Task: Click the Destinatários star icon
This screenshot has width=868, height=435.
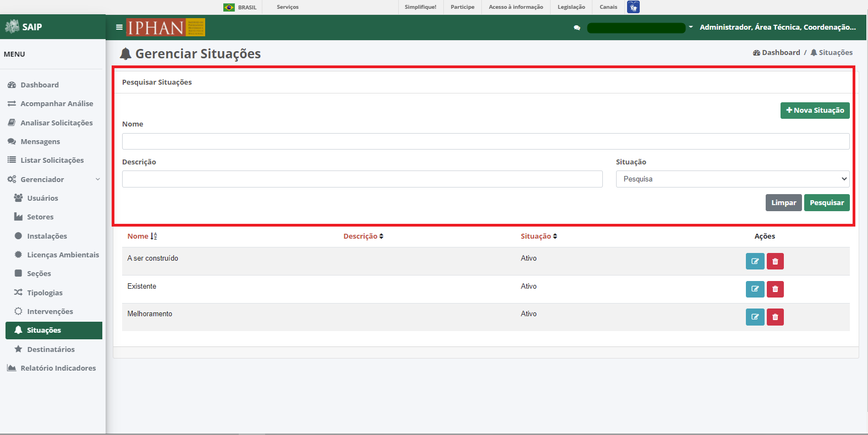Action: [x=18, y=349]
